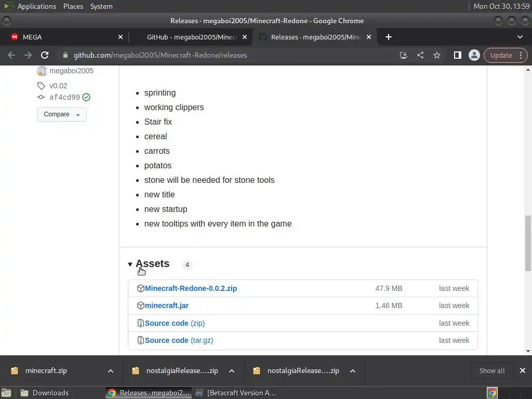Click the megaboi2005 avatar image

[x=42, y=71]
